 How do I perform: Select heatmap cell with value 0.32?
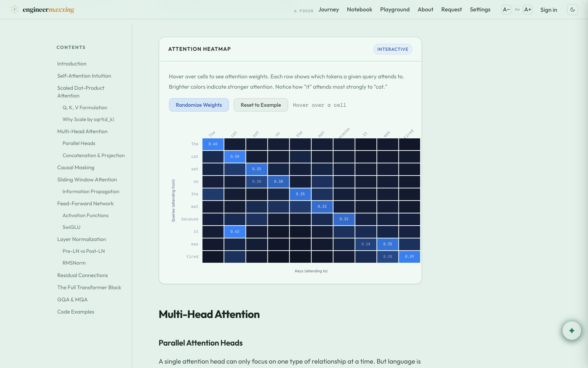click(344, 219)
